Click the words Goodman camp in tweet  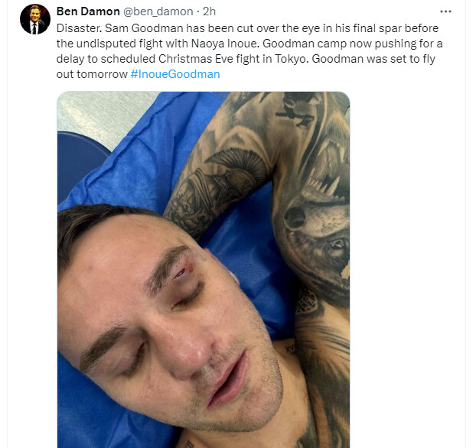tap(305, 44)
